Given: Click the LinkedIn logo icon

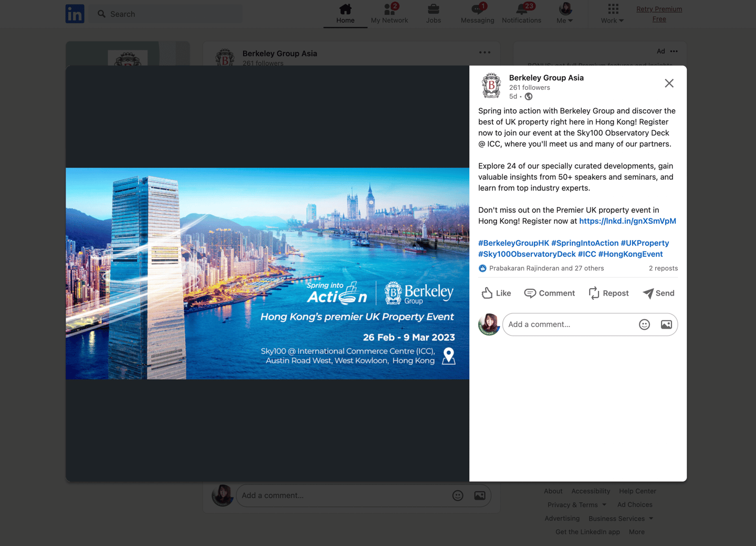Looking at the screenshot, I should click(x=75, y=14).
